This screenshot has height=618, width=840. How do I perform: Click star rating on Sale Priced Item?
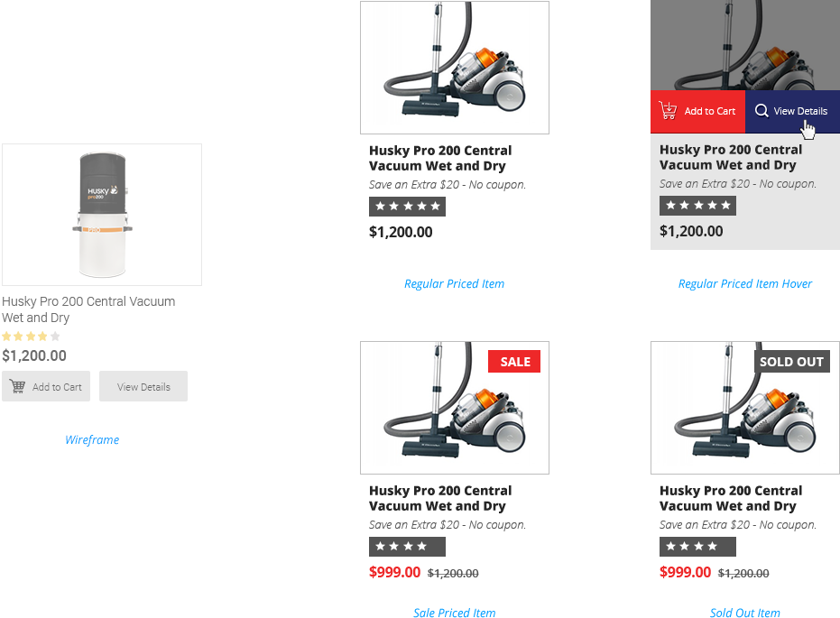point(407,547)
